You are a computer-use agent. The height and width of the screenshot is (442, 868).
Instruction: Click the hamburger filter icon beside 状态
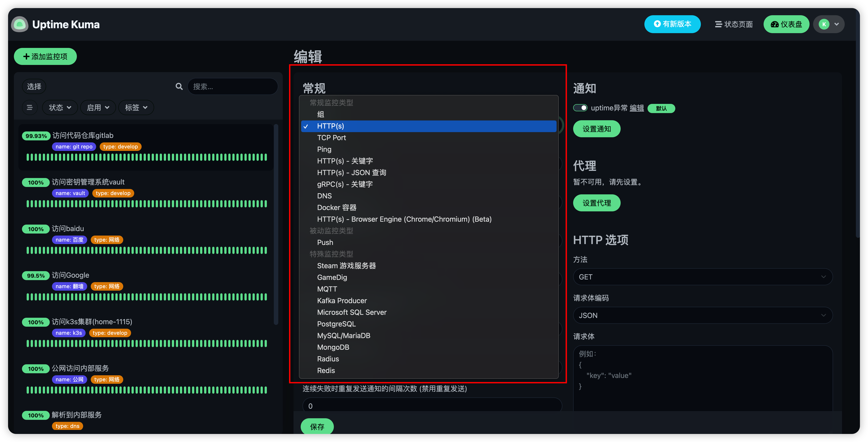[30, 107]
